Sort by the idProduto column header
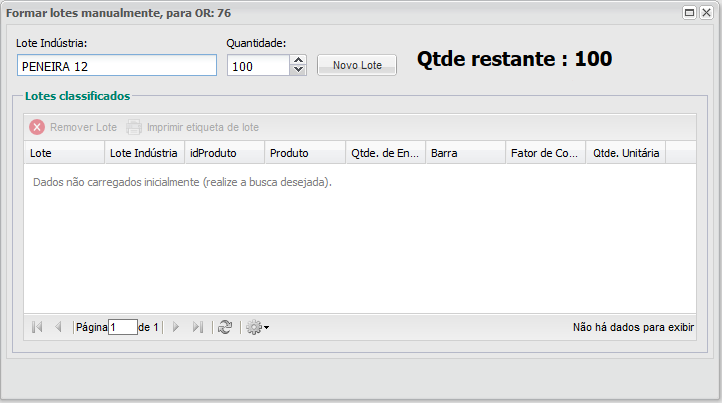The width and height of the screenshot is (725, 408). 225,154
